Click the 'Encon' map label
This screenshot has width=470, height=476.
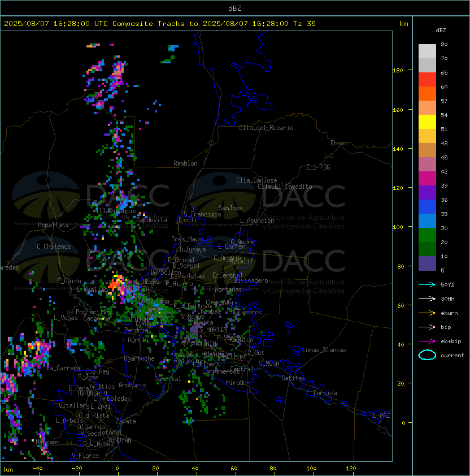(339, 143)
